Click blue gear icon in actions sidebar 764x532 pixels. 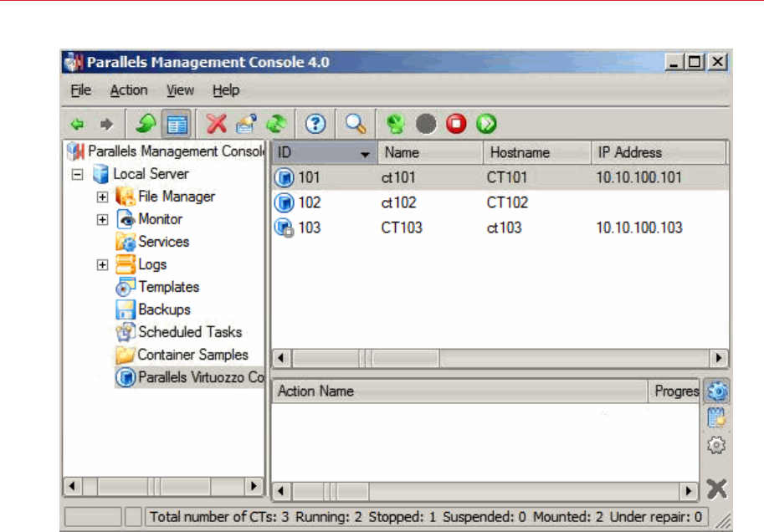pyautogui.click(x=716, y=391)
